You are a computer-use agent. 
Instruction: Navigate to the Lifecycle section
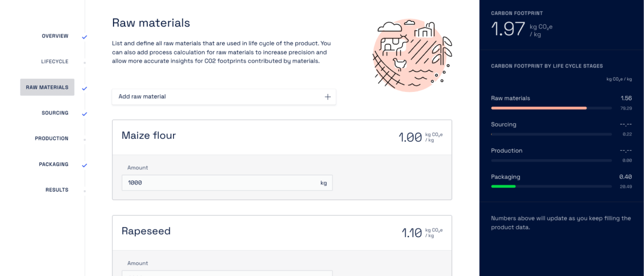[x=55, y=61]
